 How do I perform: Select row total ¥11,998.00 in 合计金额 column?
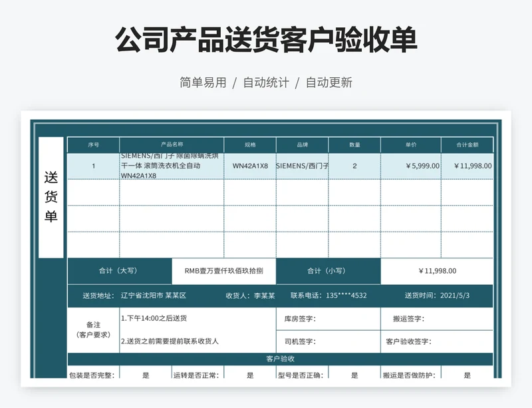(x=467, y=166)
